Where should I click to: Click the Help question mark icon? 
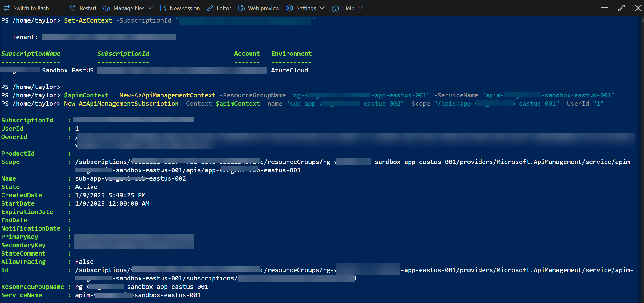pos(336,9)
